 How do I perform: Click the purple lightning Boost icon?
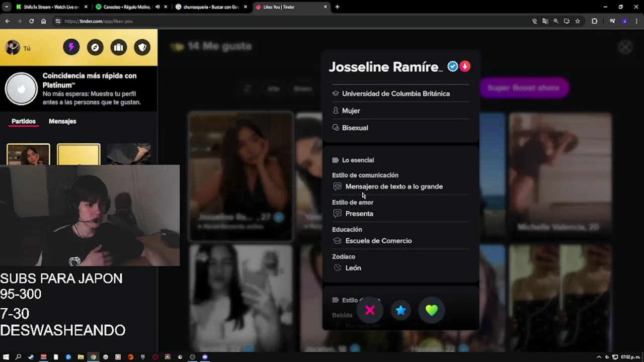click(71, 47)
